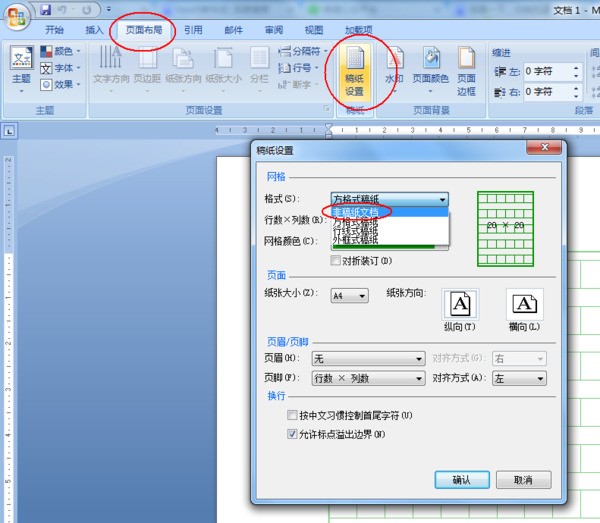Click the tab selector button left of ruler
This screenshot has height=523, width=600.
9,131
